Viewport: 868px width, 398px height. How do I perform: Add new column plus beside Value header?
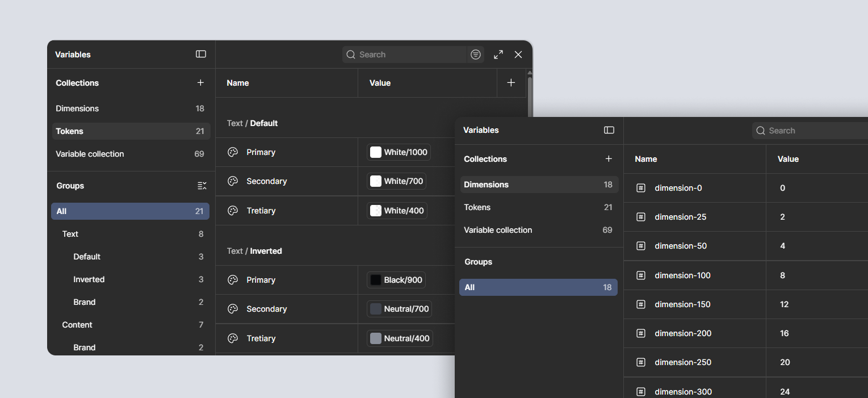tap(511, 83)
